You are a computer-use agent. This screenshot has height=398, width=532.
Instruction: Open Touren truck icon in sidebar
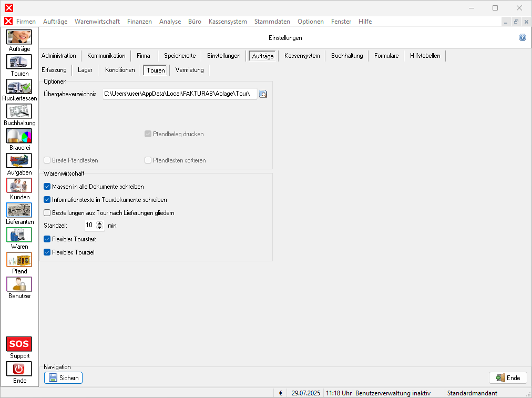[x=19, y=62]
